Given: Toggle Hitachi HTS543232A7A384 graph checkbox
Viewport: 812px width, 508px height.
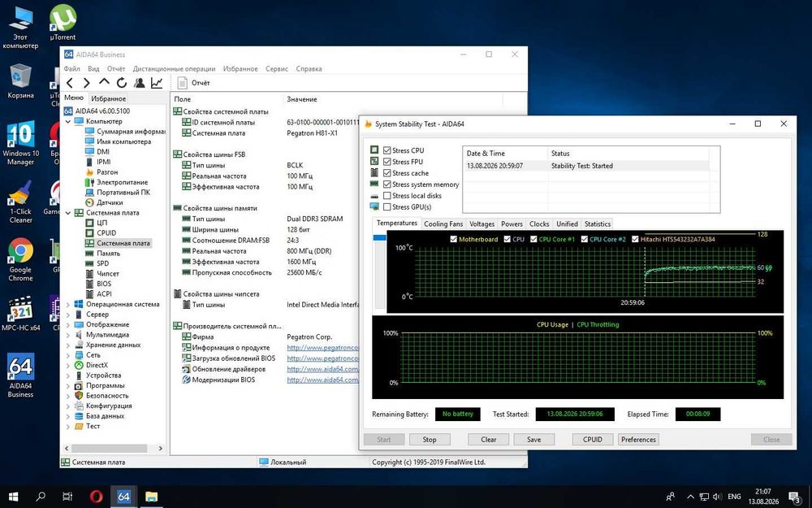Looking at the screenshot, I should (635, 240).
